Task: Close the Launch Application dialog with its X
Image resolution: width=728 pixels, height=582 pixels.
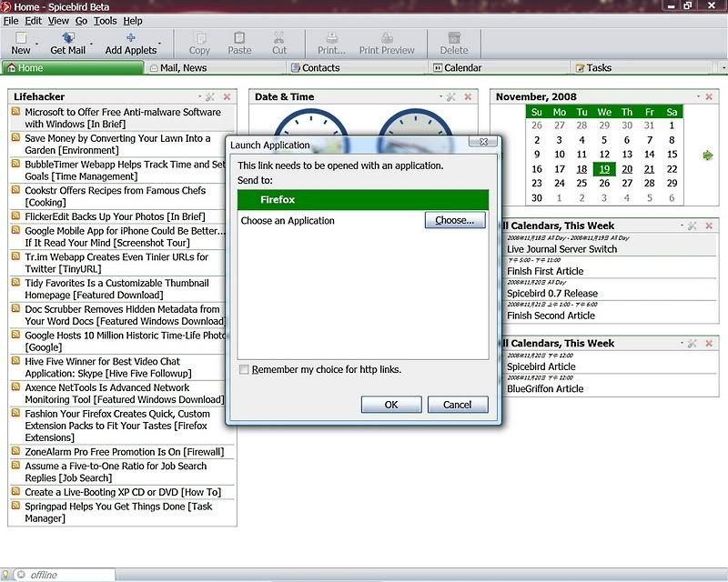Action: pos(483,142)
